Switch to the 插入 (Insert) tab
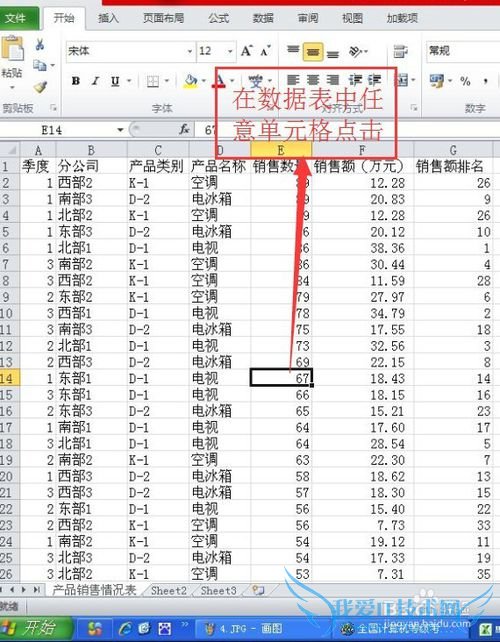 click(108, 18)
